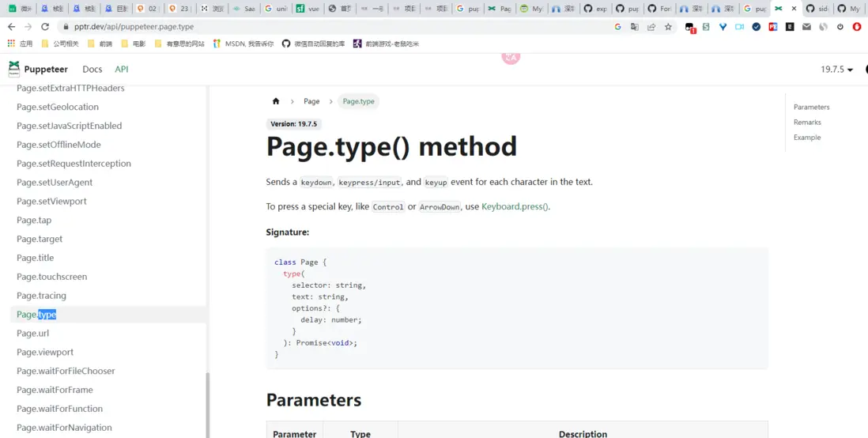Go back using the browser back arrow
Viewport: 868px width, 438px height.
pyautogui.click(x=11, y=27)
